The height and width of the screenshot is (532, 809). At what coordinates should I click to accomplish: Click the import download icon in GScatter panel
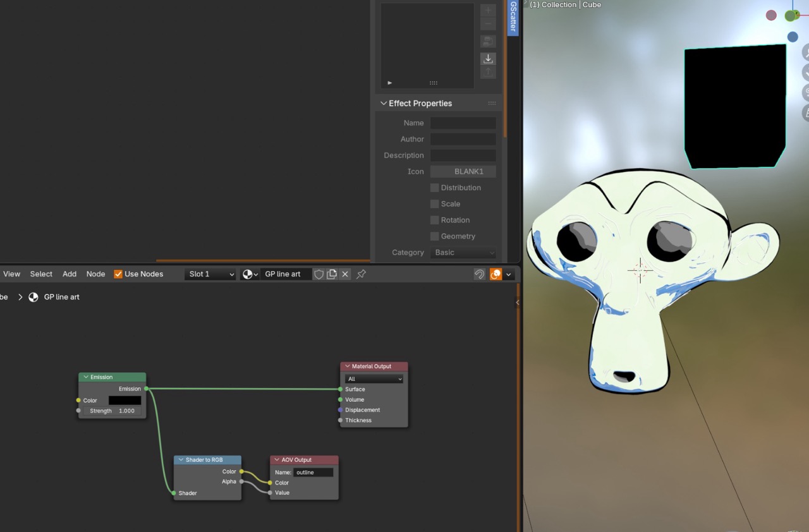click(x=488, y=59)
